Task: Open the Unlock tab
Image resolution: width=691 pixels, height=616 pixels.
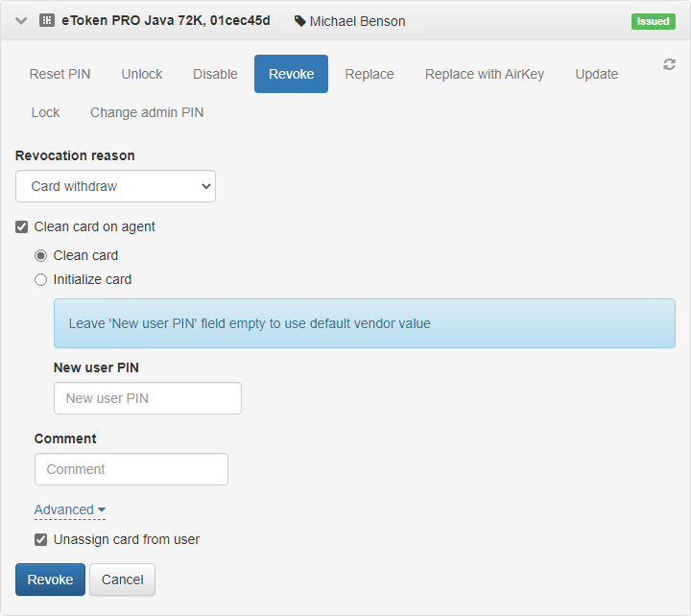Action: [142, 74]
